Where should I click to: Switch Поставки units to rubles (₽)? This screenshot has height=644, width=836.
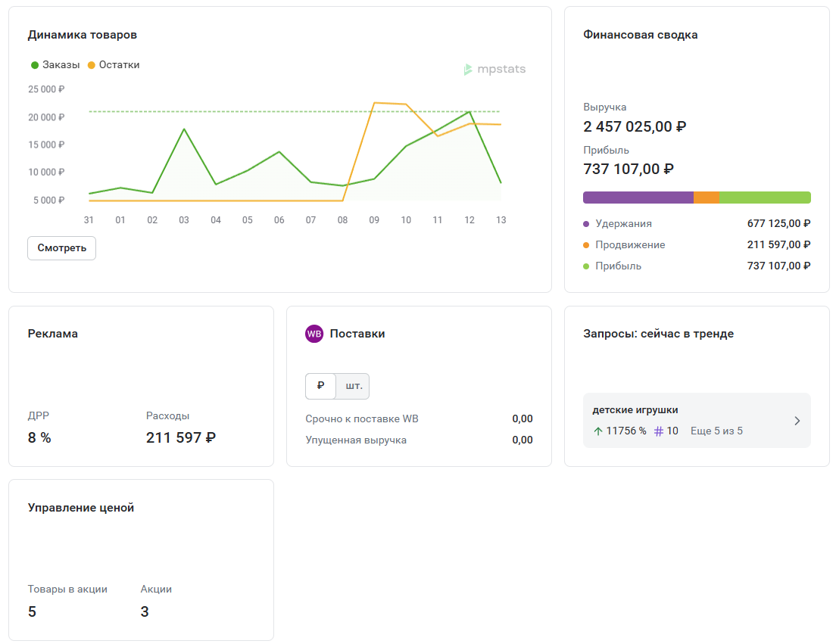click(320, 386)
